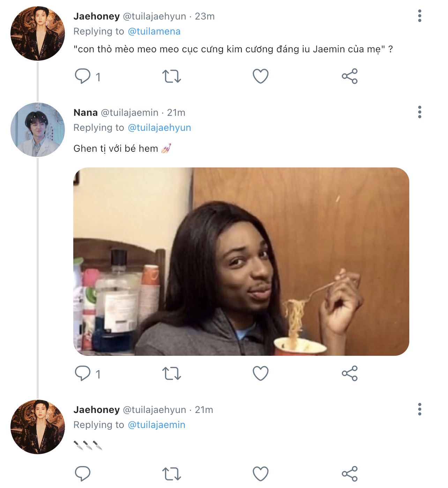
Task: Open the @tuilajaehyun reply mention link
Action: (159, 128)
